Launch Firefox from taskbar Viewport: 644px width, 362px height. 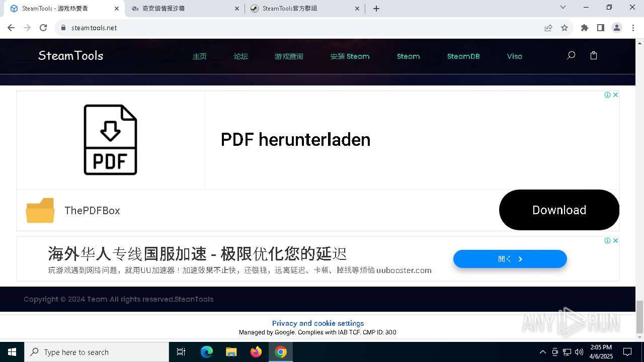(256, 352)
